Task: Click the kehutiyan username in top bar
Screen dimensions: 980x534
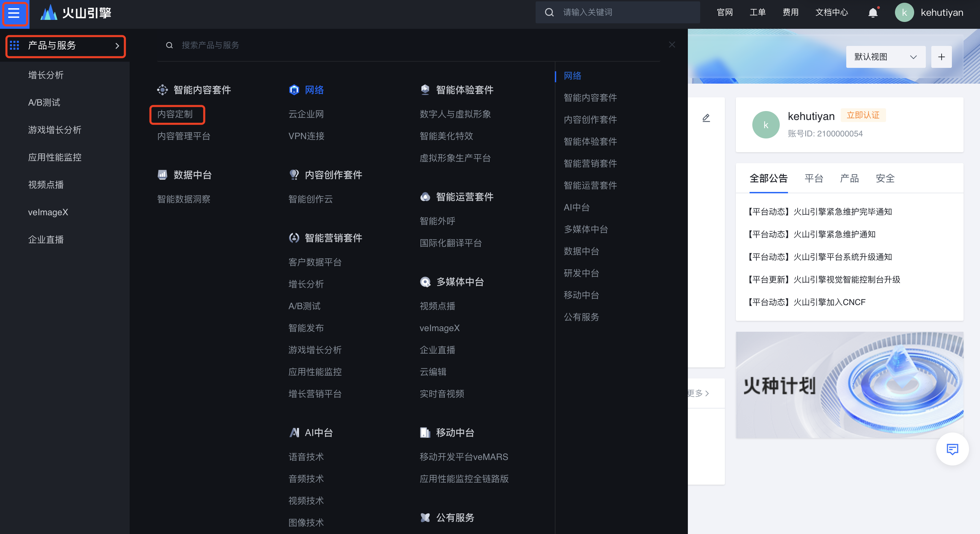Action: coord(942,13)
